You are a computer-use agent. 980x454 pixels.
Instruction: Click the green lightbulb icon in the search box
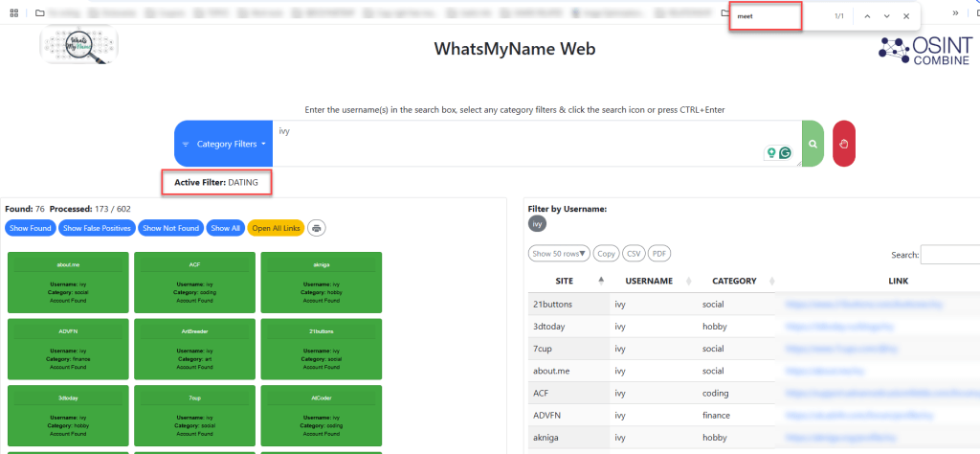771,152
